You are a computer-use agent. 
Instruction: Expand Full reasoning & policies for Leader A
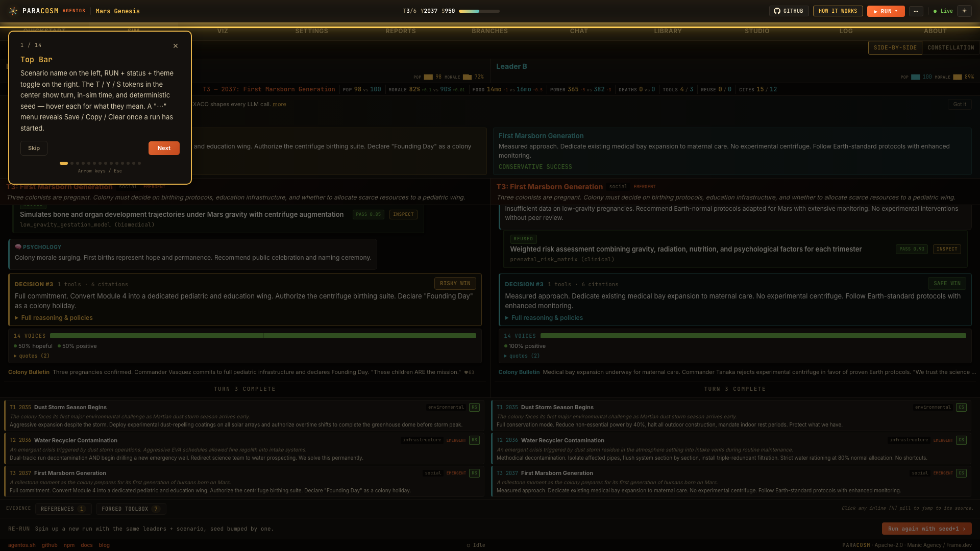(54, 318)
